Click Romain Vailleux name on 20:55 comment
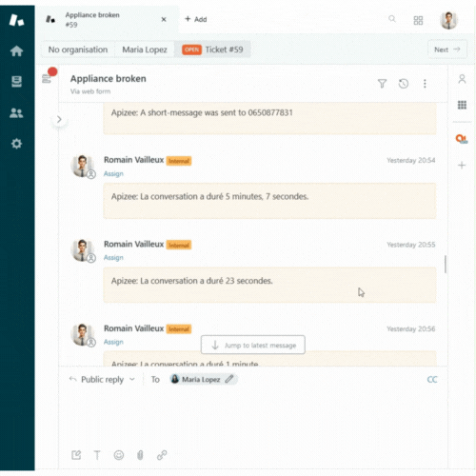 (133, 244)
